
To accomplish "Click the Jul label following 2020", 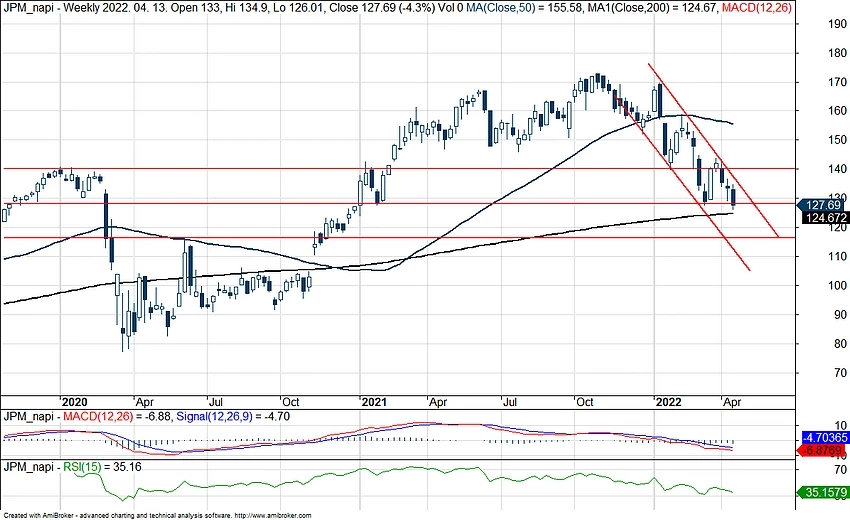I will (216, 402).
